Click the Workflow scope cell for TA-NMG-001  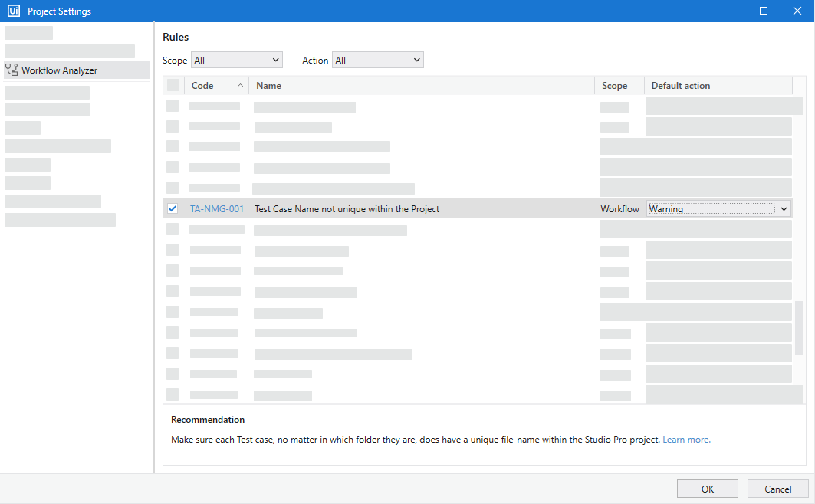(x=619, y=208)
